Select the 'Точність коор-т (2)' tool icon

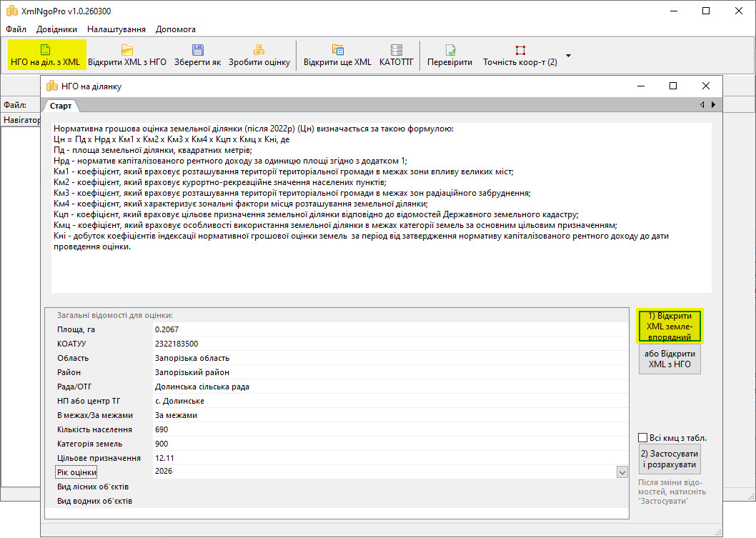(x=519, y=50)
